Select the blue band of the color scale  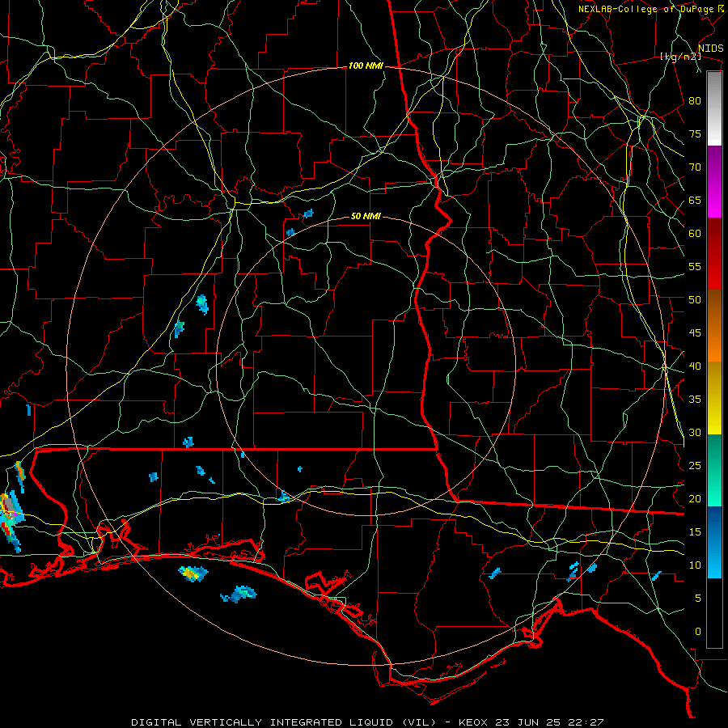(714, 542)
